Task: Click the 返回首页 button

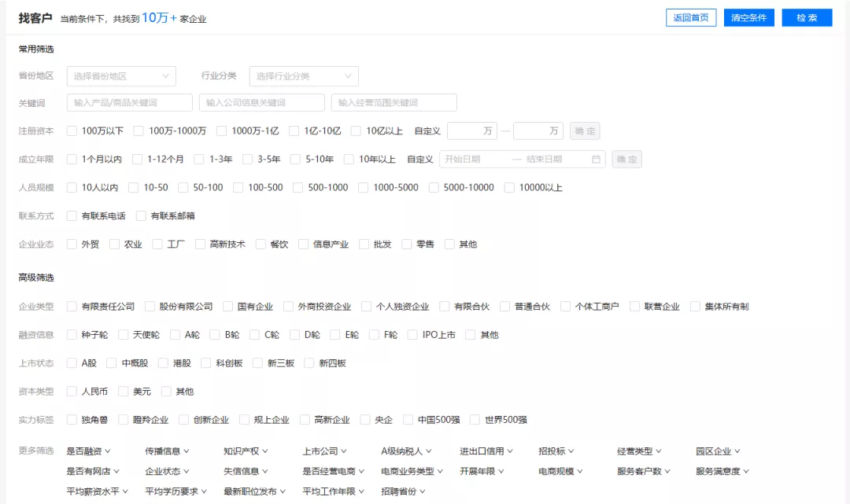Action: [691, 18]
